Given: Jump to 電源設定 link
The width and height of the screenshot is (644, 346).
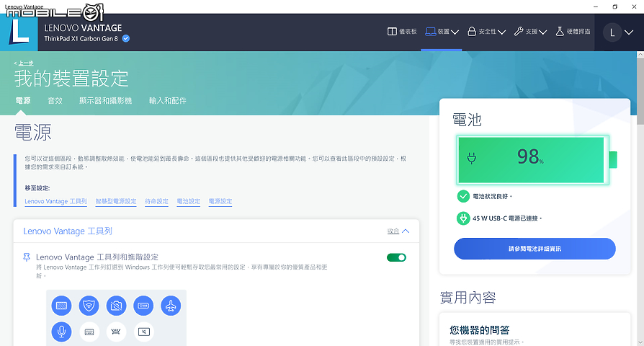Looking at the screenshot, I should [x=220, y=201].
